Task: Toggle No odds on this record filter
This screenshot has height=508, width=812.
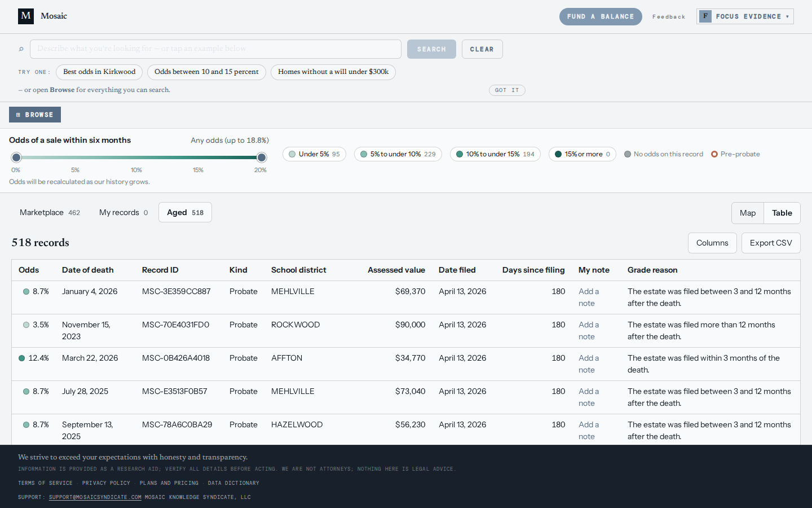Action: (x=664, y=154)
